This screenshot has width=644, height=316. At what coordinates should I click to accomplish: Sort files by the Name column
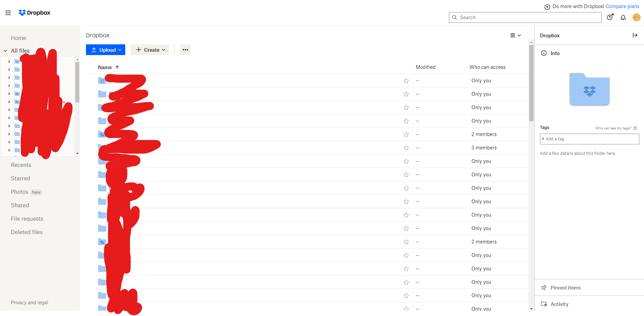108,67
